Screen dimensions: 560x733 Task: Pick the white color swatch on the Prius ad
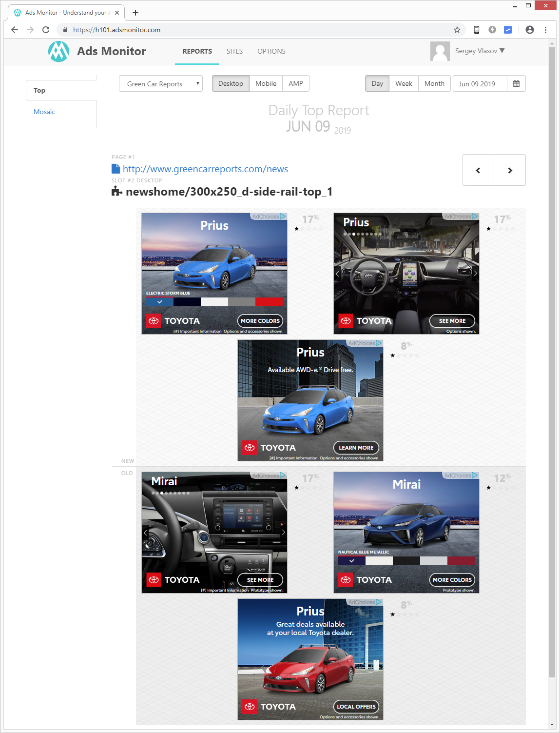pyautogui.click(x=214, y=302)
